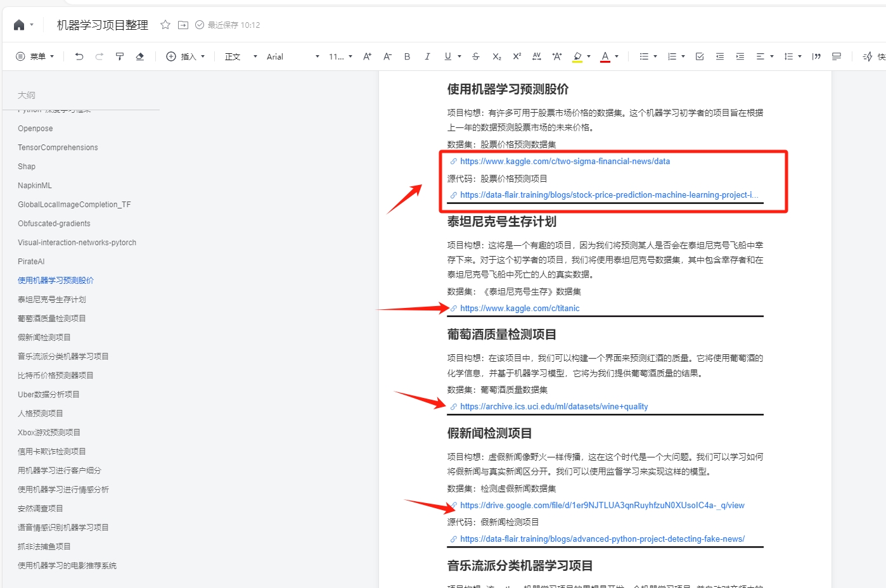The width and height of the screenshot is (886, 588).
Task: Check the last saved 10:12 status
Action: click(228, 25)
